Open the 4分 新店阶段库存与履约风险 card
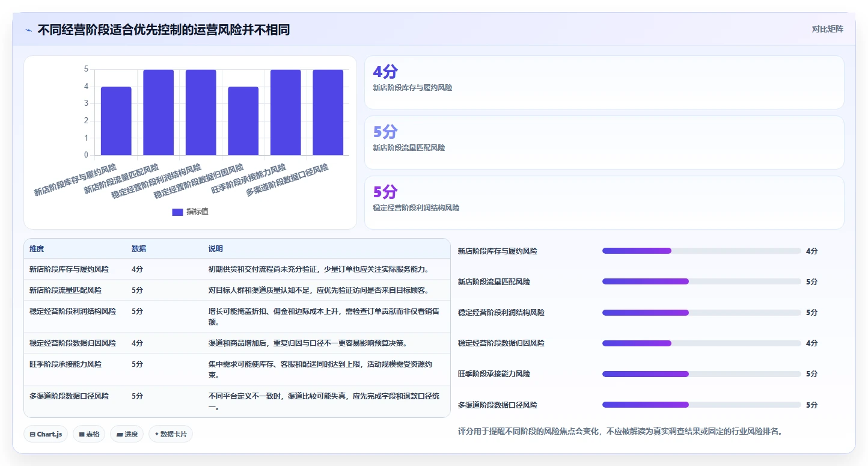The image size is (868, 466). point(604,82)
